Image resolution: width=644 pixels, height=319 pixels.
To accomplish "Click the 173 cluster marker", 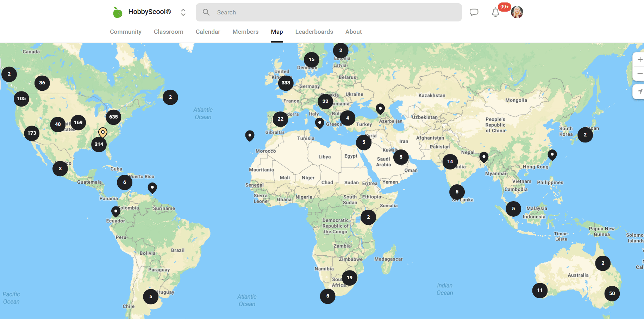I will point(32,133).
